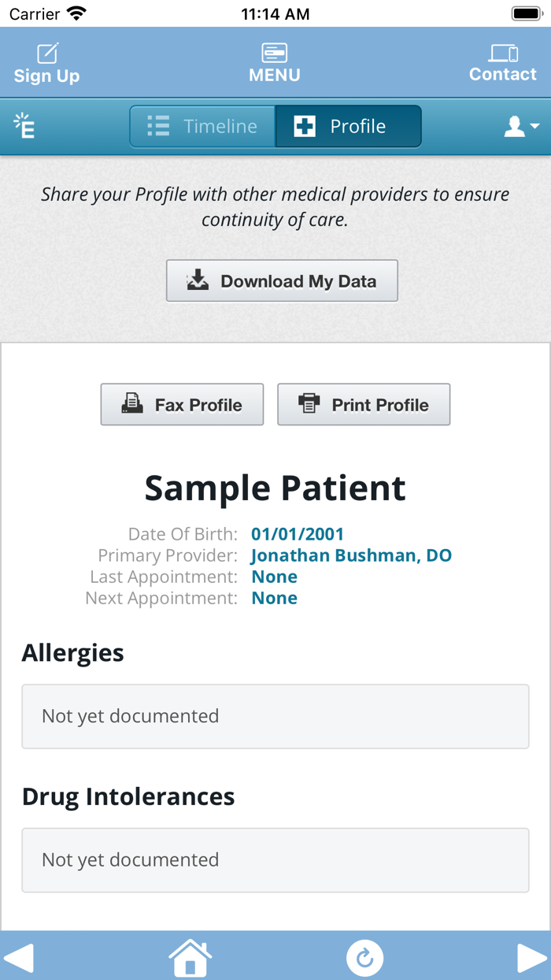This screenshot has height=980, width=551.
Task: Tap the back arrow in bottom bar
Action: coord(20,957)
